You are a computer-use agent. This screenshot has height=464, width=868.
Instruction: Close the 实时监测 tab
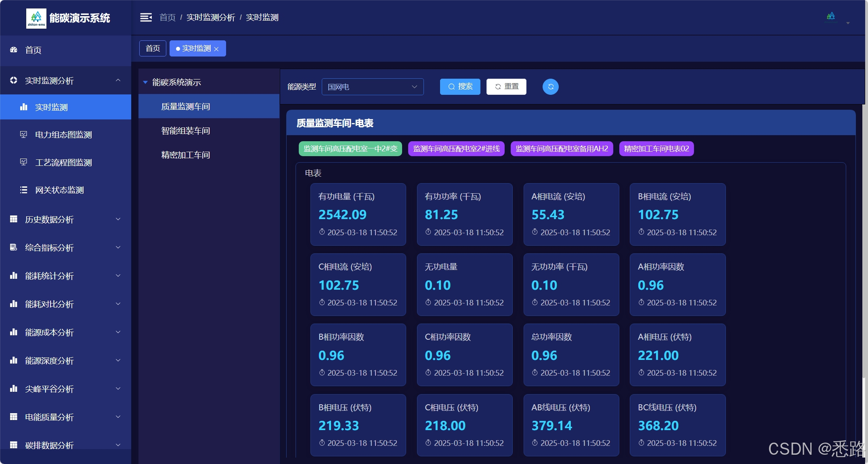tap(216, 49)
